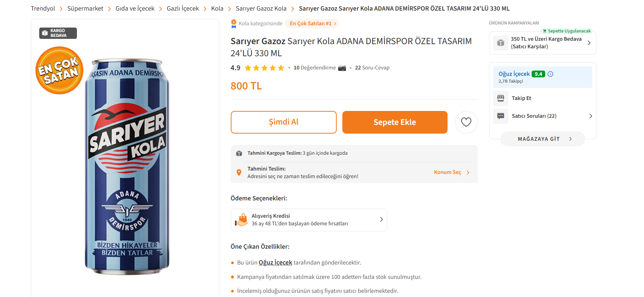Open Sarıyer Gazoz Kola breadcrumb
The image size is (644, 297).
(261, 9)
